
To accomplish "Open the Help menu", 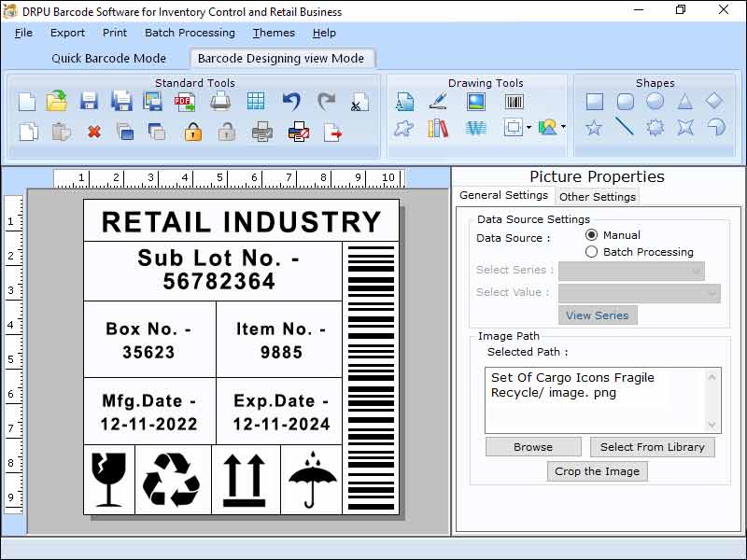I will [324, 33].
